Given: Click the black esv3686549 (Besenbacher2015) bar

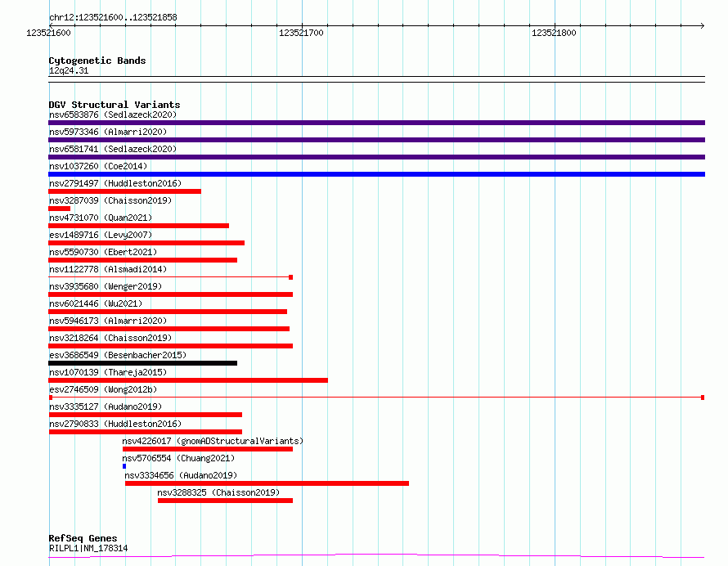Looking at the screenshot, I should 143,363.
